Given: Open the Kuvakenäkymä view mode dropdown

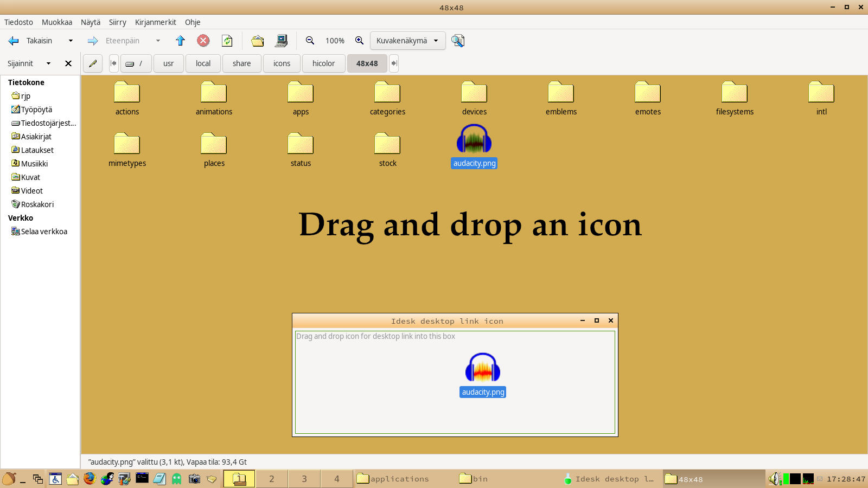Looking at the screenshot, I should tap(407, 41).
